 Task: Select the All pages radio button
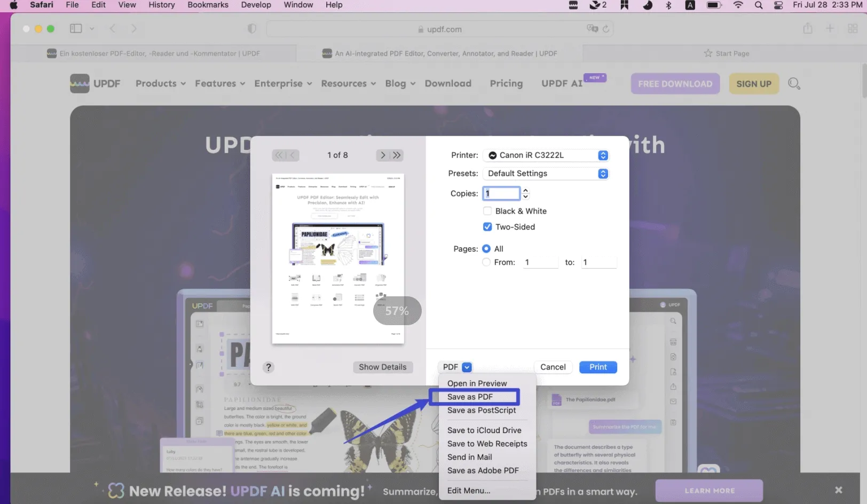[486, 249]
